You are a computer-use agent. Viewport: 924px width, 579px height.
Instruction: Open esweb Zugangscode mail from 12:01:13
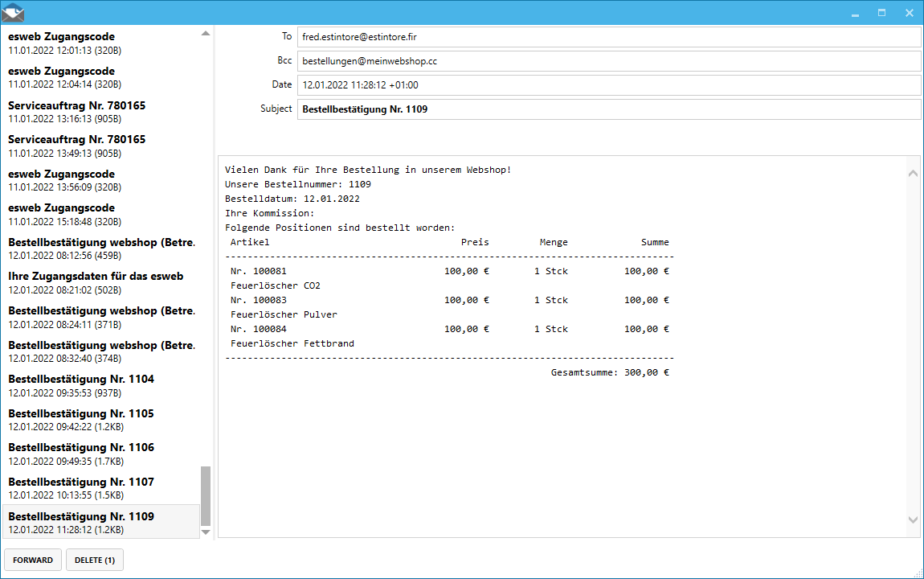click(101, 43)
